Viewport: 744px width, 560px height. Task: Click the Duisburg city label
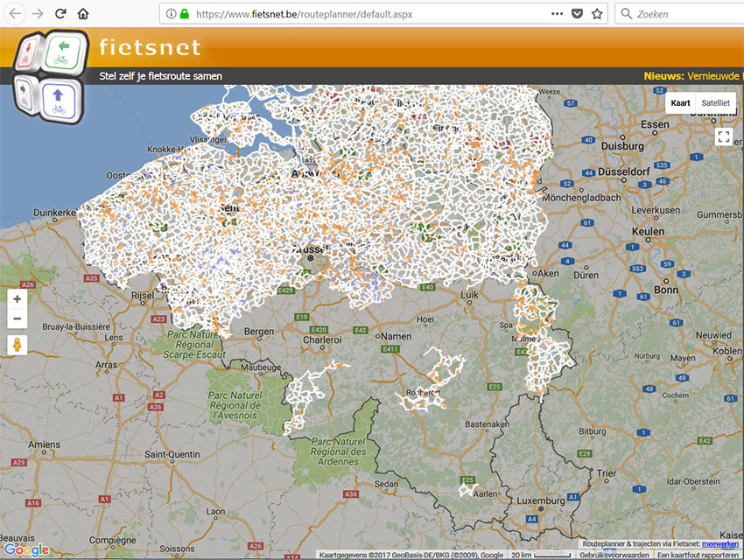coord(622,146)
